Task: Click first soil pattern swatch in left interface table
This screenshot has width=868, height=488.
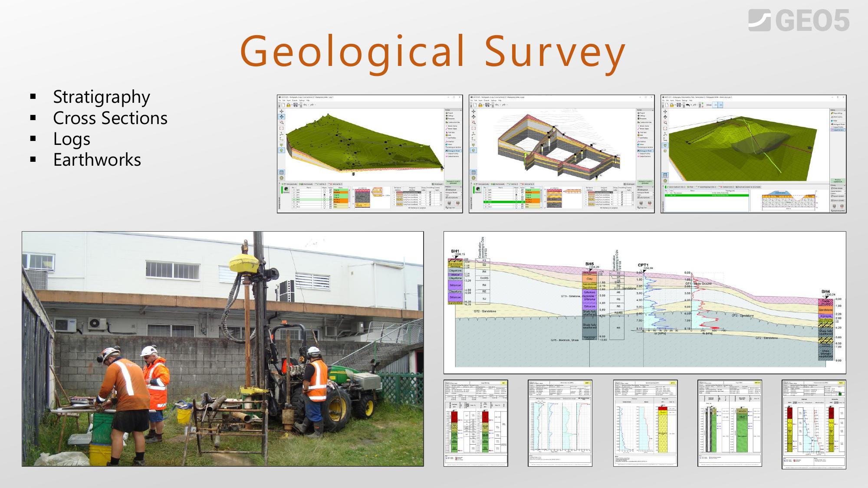Action: click(399, 192)
